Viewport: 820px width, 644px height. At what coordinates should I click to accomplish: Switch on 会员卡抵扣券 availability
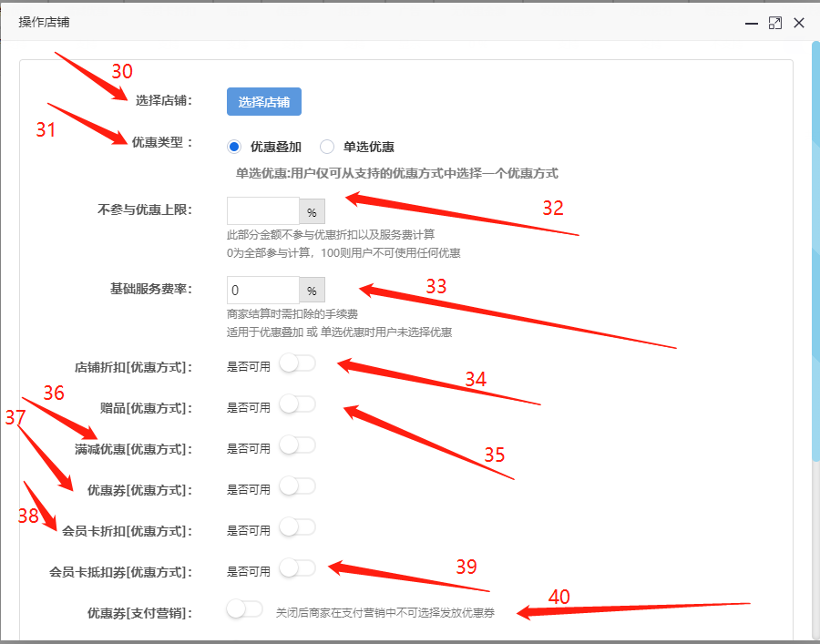coord(297,568)
